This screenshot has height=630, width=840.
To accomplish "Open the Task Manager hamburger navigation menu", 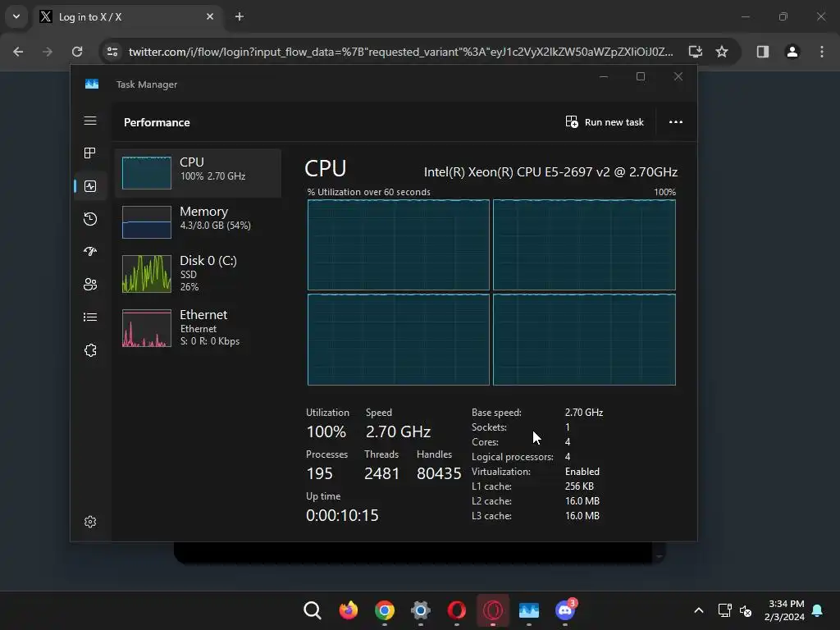I will tap(90, 121).
